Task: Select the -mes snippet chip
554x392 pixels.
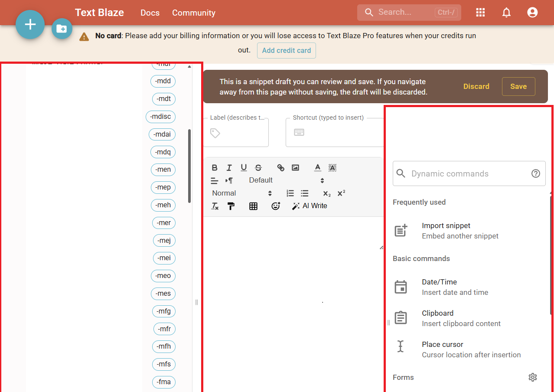Action: (x=163, y=294)
